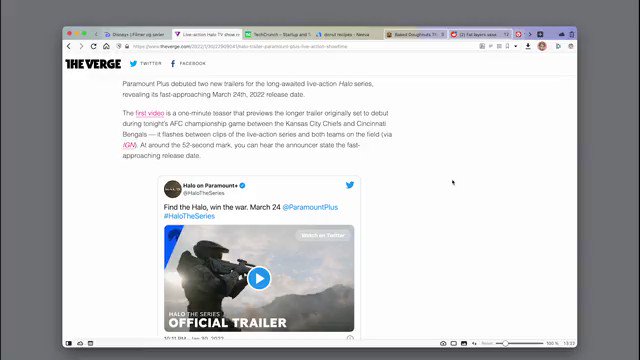
Task: Click the Watch on Twitter button
Action: [x=323, y=236]
